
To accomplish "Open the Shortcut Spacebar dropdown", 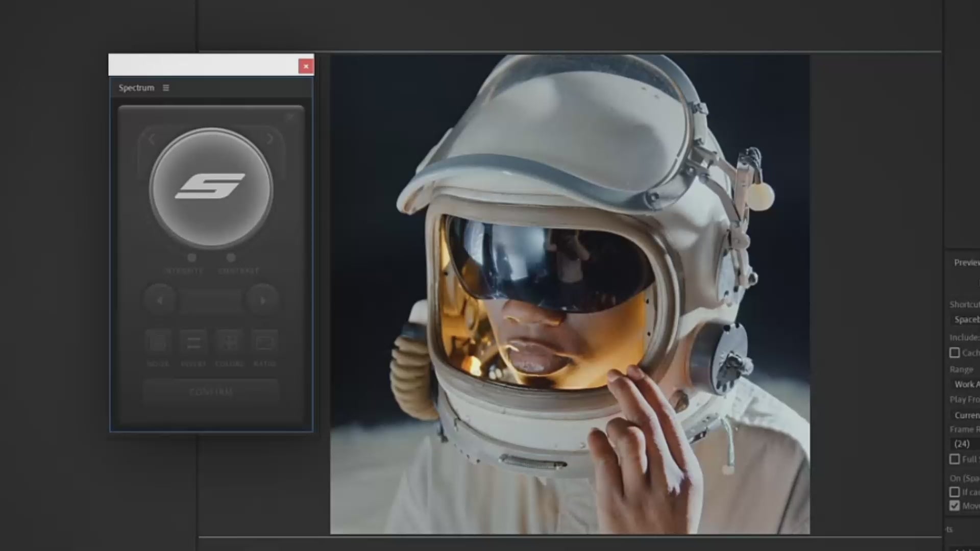I will click(x=966, y=319).
